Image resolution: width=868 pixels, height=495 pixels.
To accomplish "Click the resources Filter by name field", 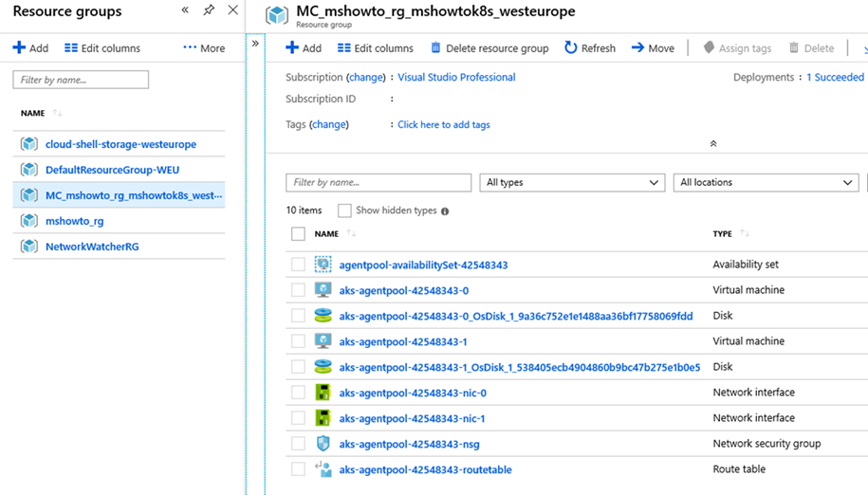I will 379,182.
